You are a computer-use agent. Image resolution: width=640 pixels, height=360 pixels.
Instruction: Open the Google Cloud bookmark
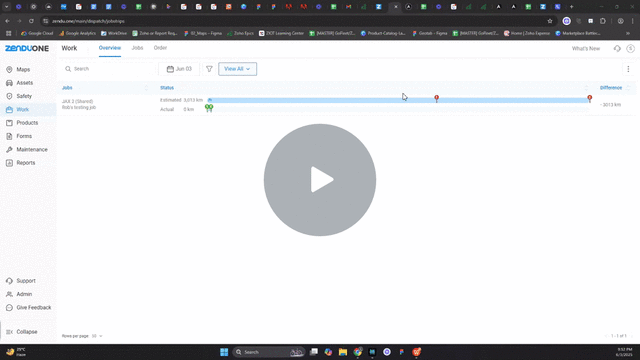(37, 33)
